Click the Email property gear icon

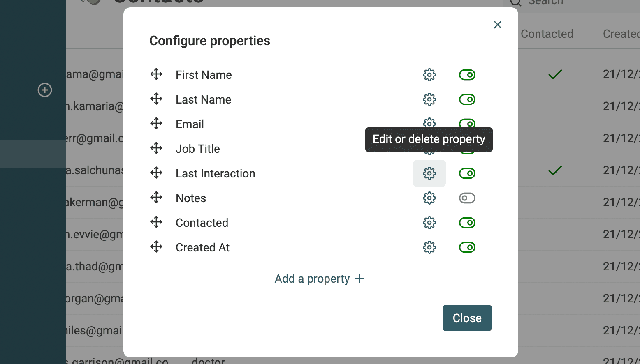click(429, 124)
